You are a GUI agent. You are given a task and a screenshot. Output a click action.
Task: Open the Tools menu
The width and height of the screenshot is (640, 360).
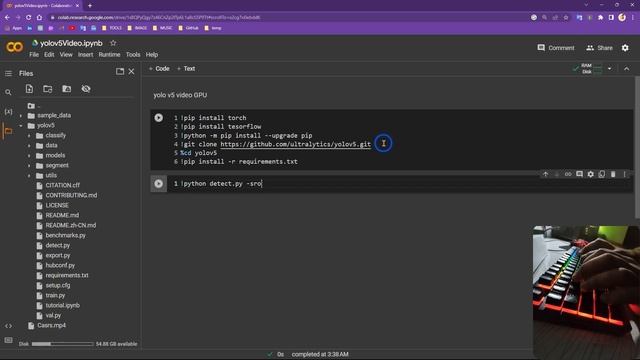[x=133, y=55]
